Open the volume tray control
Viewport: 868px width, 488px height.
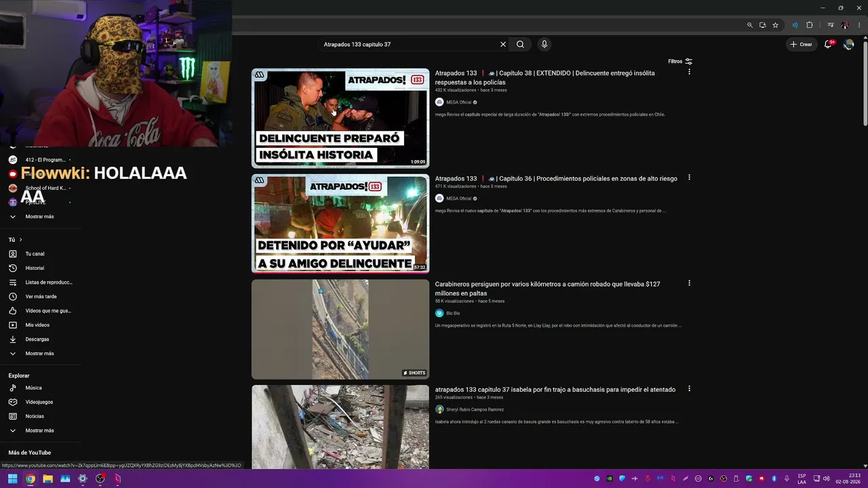tap(826, 479)
